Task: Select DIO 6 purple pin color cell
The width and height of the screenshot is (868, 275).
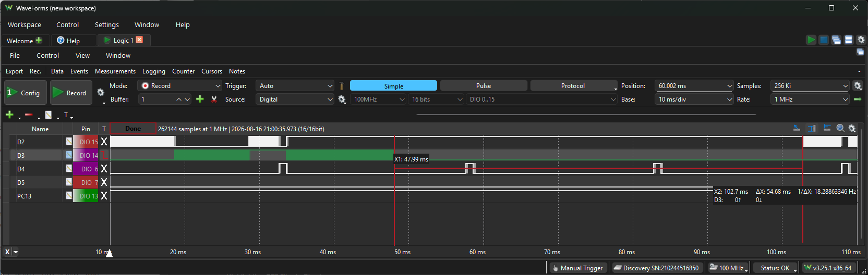Action: [86, 168]
